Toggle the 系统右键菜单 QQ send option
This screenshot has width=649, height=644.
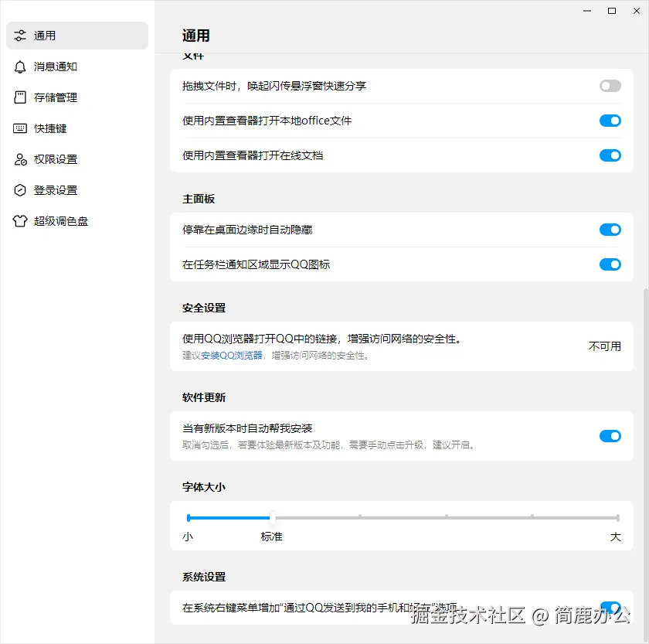[x=610, y=608]
